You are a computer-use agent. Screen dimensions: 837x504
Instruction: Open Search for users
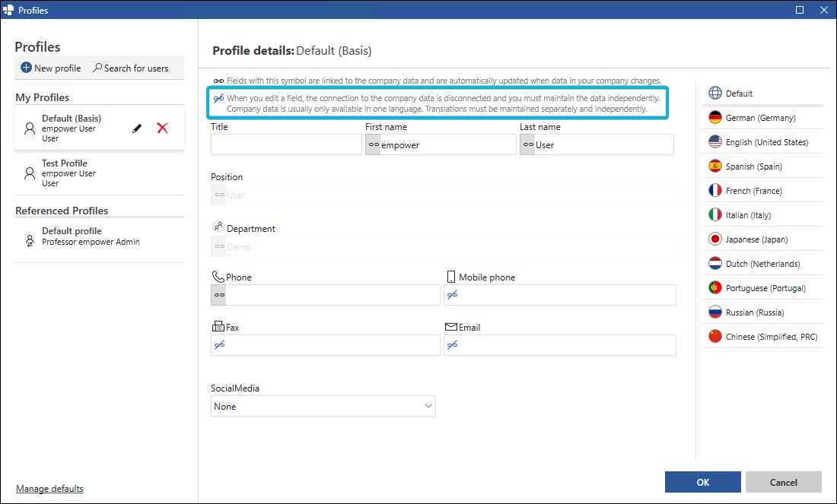coord(131,68)
